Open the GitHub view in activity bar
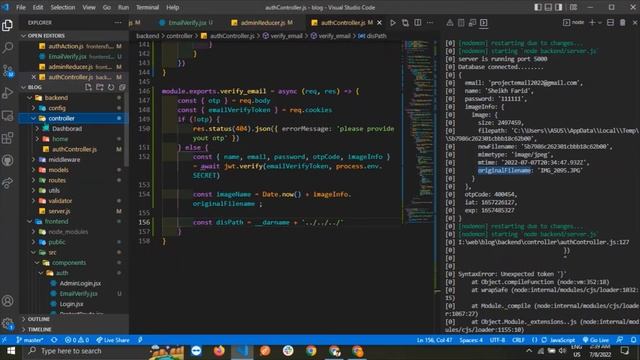Image resolution: width=640 pixels, height=360 pixels. [7, 160]
